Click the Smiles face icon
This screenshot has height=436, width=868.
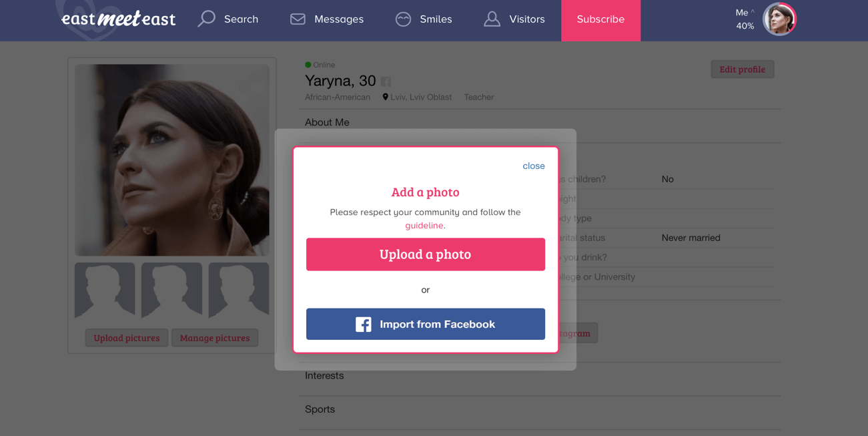[403, 19]
